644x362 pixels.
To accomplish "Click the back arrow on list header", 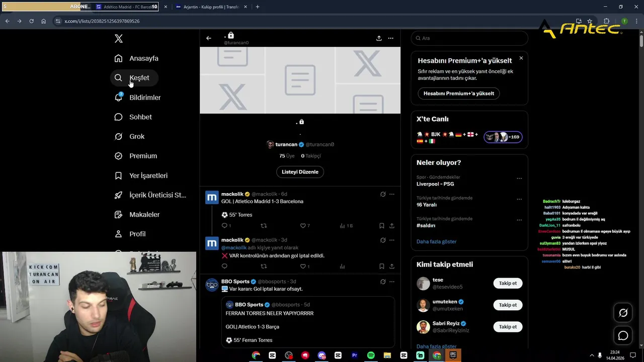I will tap(209, 38).
